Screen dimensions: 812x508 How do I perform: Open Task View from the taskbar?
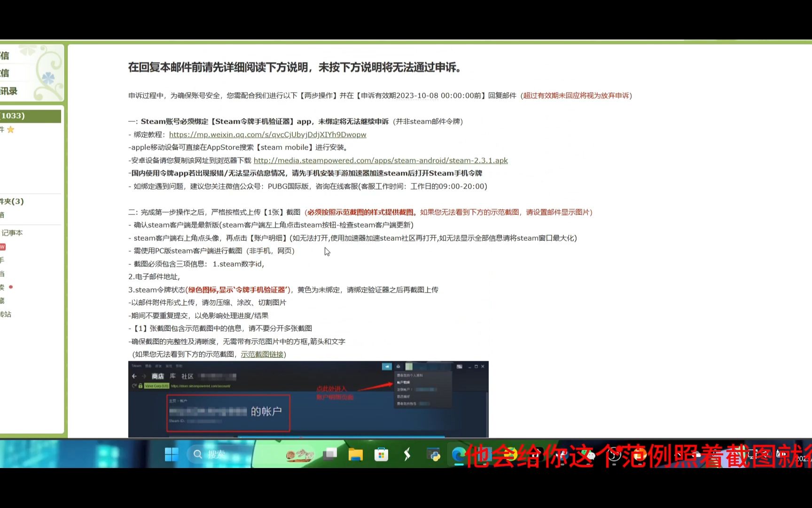(x=330, y=454)
